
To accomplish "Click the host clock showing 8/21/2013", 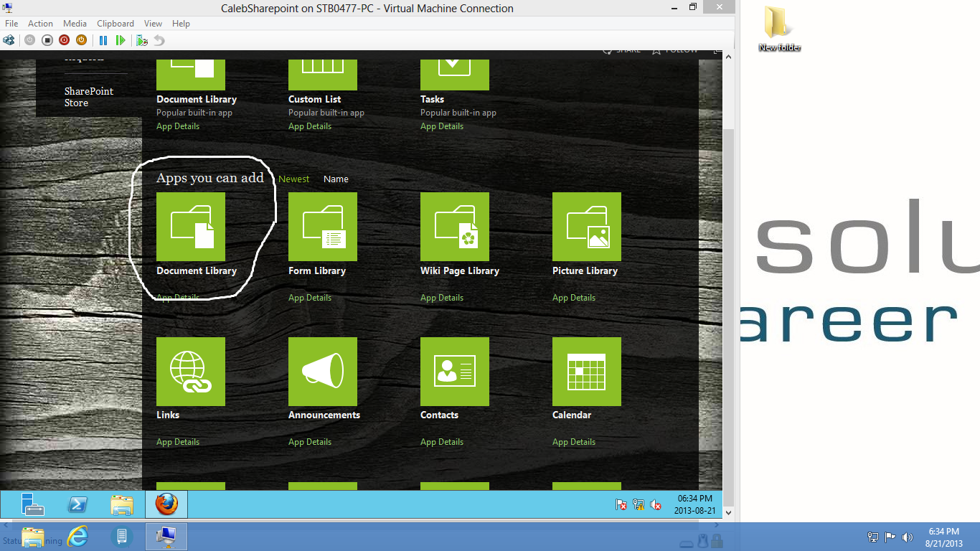I will click(x=943, y=537).
